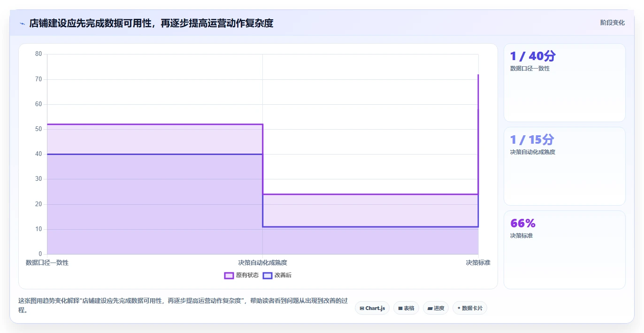Click the chart title 店铺建设应先完成数据可用性
Viewport: 644px width, 333px height.
pos(151,23)
